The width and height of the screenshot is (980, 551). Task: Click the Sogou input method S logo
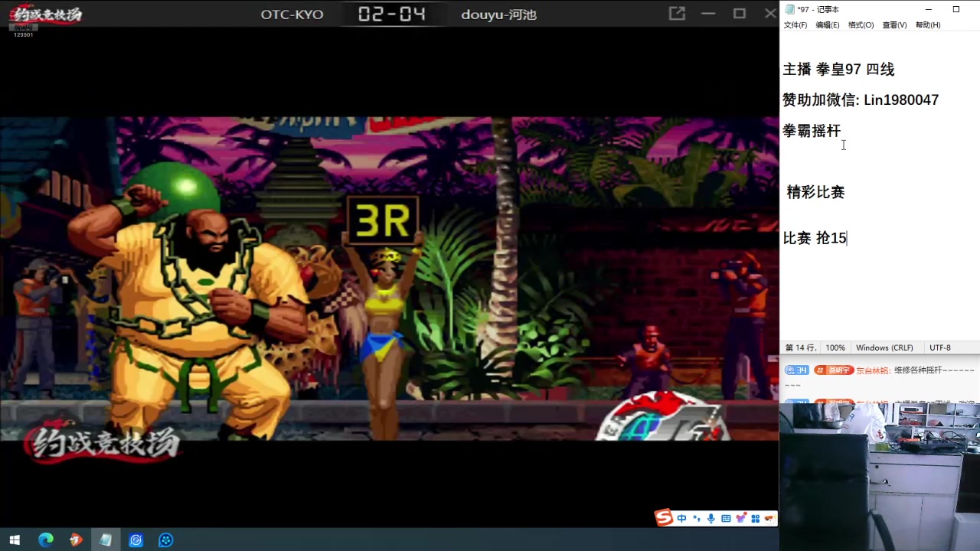click(664, 518)
